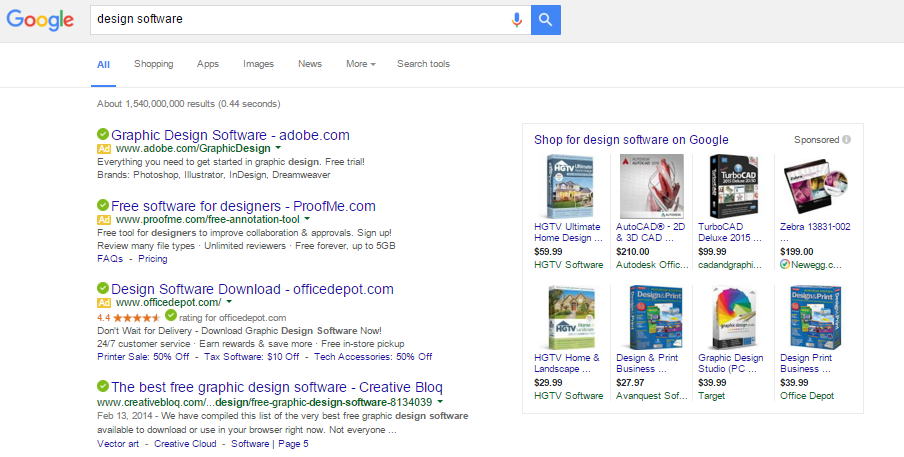Viewport: 904px width, 457px height.
Task: Switch to the Images tab
Action: pos(258,64)
